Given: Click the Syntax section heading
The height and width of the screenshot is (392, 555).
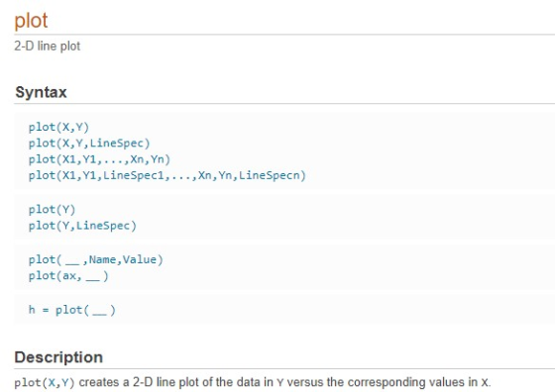Looking at the screenshot, I should coord(41,92).
